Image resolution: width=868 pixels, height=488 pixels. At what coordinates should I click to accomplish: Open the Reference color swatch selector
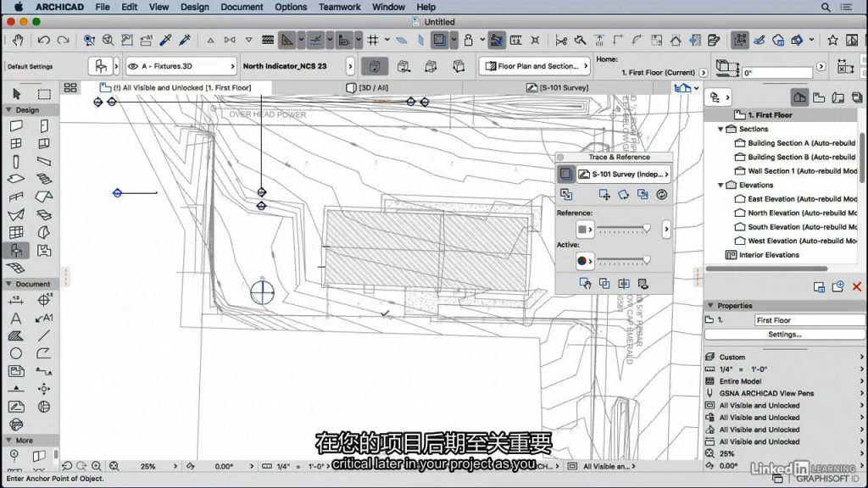pyautogui.click(x=585, y=229)
